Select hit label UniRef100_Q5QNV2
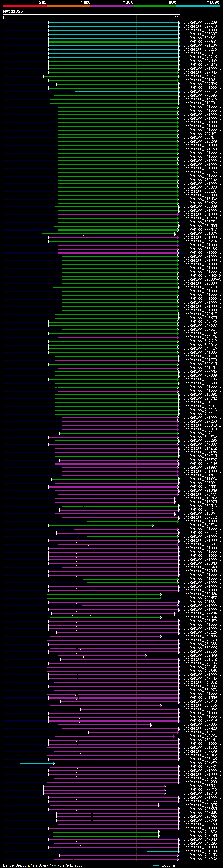This screenshot has width=223, height=868. pos(200,134)
